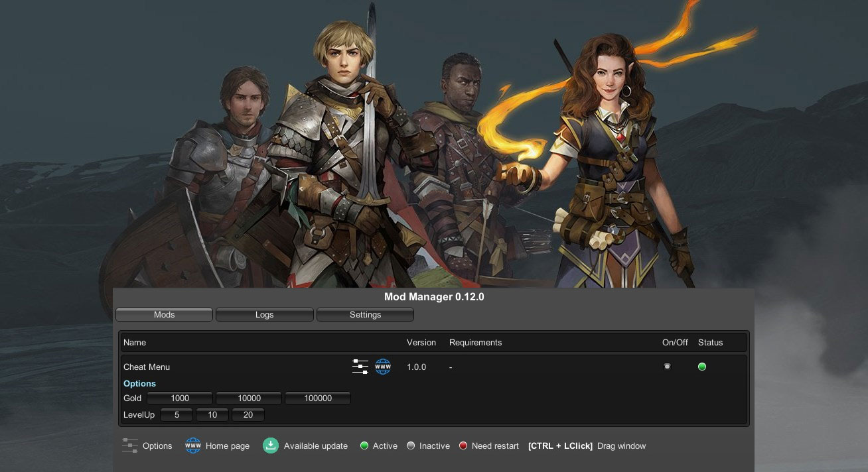Click the Active green indicator in the legend
This screenshot has width=868, height=472.
click(364, 445)
